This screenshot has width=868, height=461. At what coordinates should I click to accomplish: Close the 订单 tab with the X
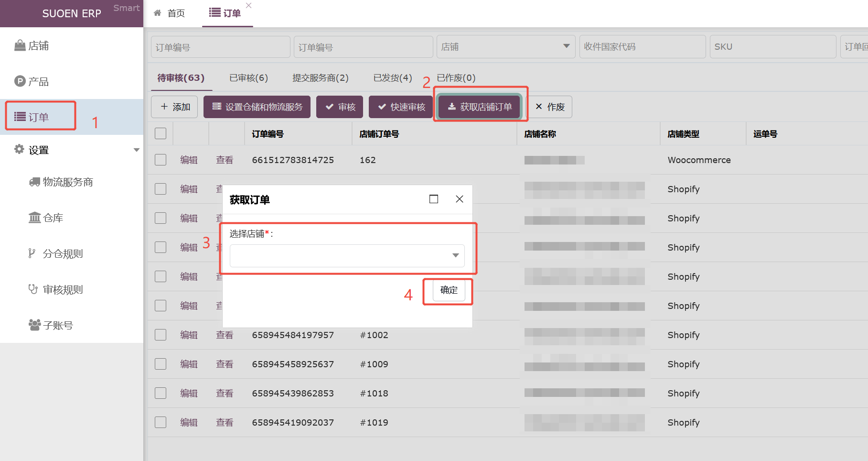248,5
